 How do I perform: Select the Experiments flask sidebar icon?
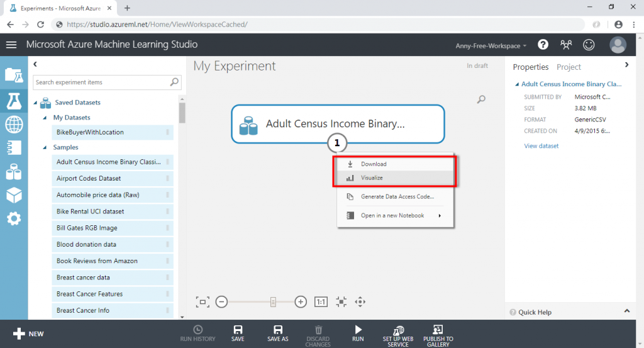coord(14,100)
